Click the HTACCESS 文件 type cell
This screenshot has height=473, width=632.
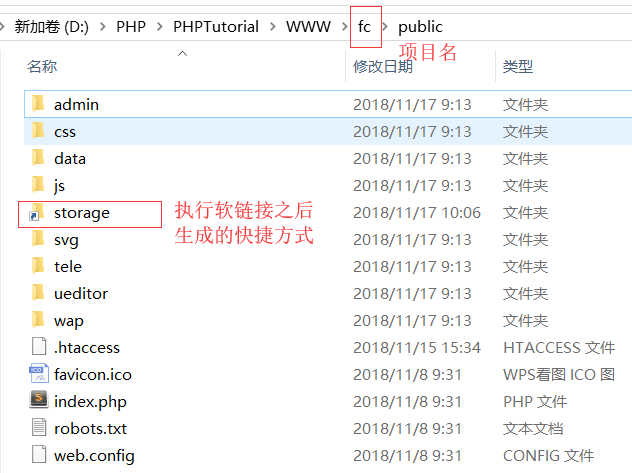click(559, 348)
